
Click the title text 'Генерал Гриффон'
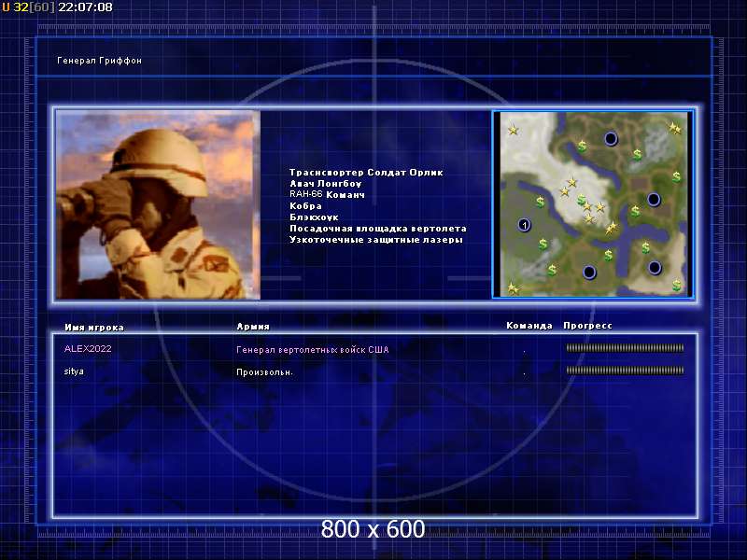pyautogui.click(x=99, y=61)
